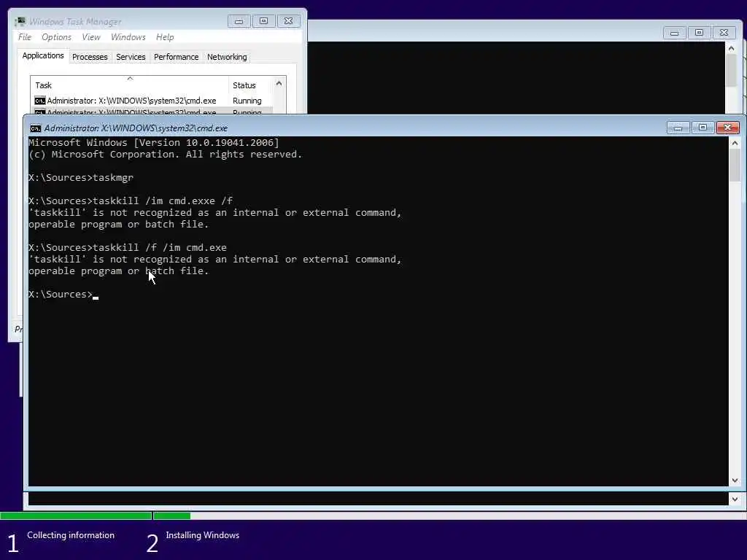
Task: Click the Microsoft Corporation copyright line
Action: point(166,155)
